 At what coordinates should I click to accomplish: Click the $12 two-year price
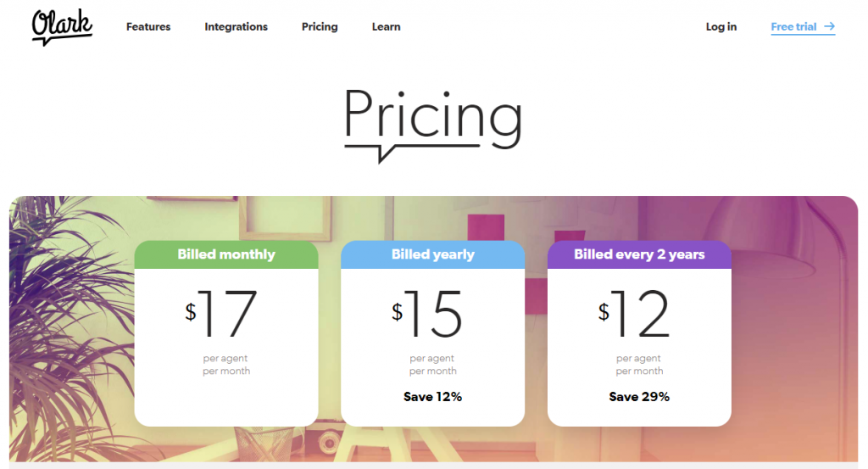(x=636, y=314)
